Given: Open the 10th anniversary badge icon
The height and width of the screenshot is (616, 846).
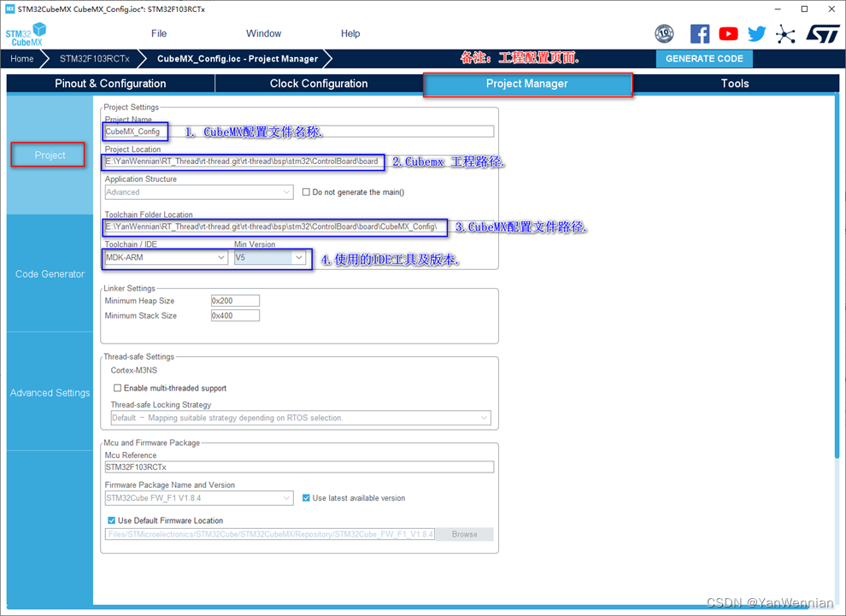Looking at the screenshot, I should (x=664, y=34).
